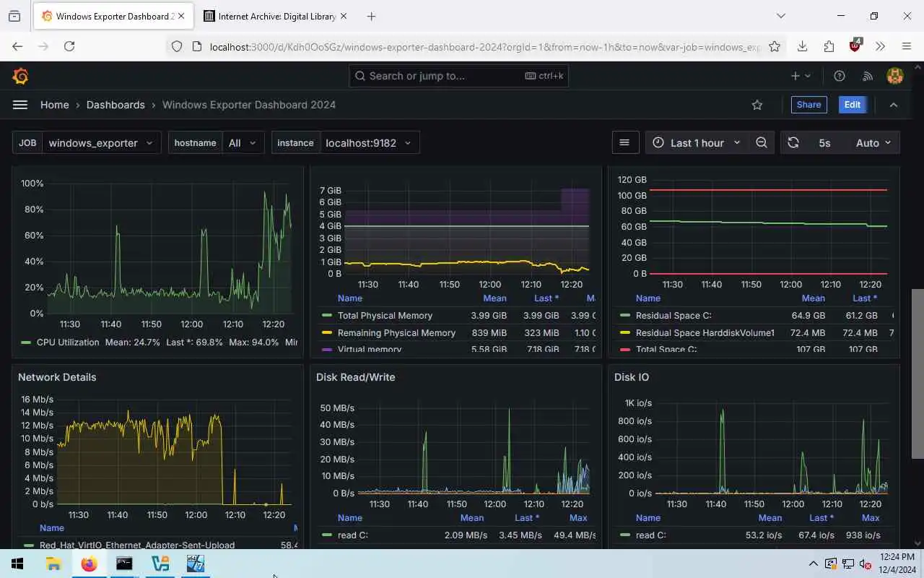
Task: Click the user avatar icon
Action: click(x=895, y=76)
